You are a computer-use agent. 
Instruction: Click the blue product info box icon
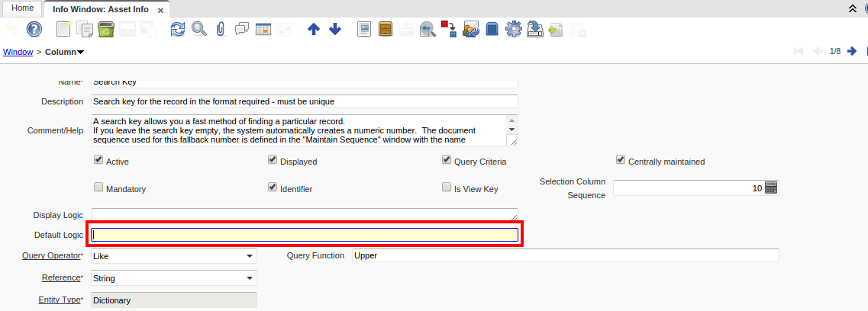492,29
